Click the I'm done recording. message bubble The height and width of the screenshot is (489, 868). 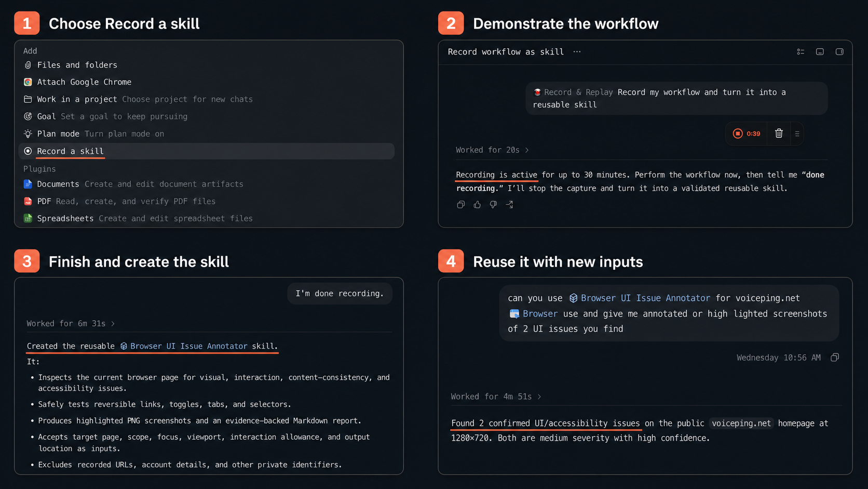(x=340, y=294)
